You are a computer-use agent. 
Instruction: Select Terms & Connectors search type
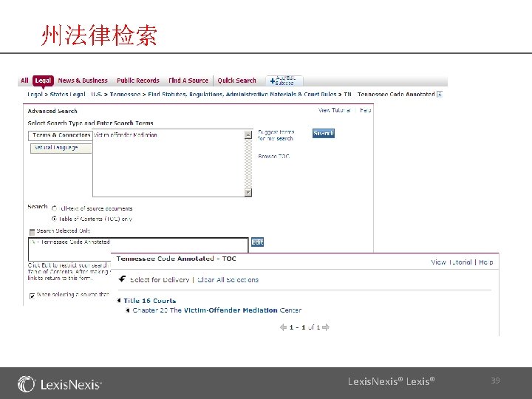click(61, 135)
